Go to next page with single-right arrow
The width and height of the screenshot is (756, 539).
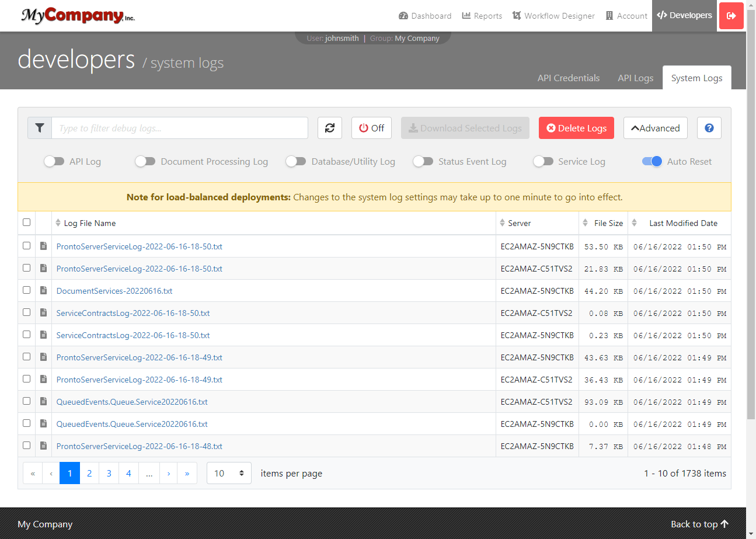[169, 473]
